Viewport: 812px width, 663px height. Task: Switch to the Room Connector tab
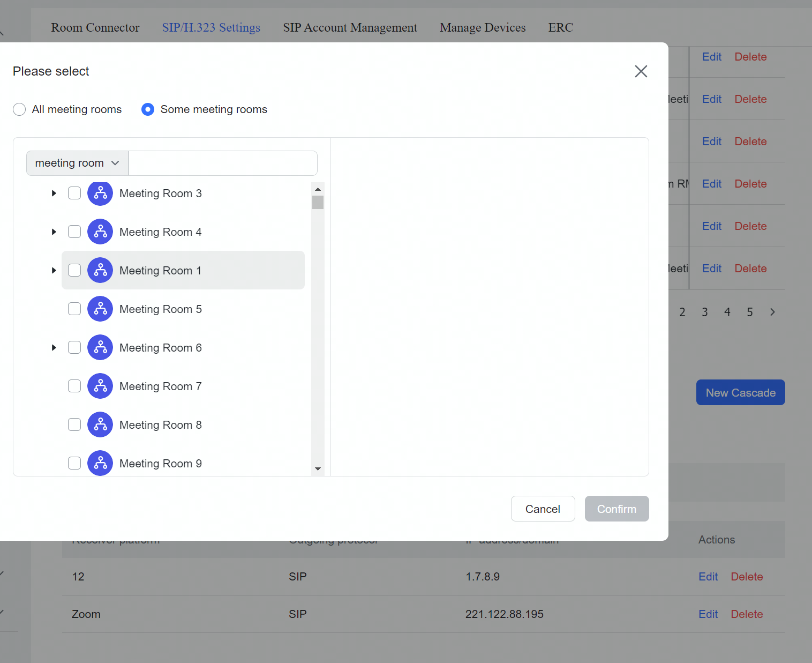[x=95, y=27]
